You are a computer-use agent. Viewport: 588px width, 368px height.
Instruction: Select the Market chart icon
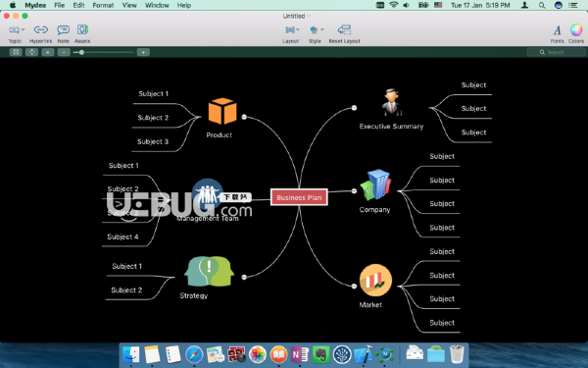pyautogui.click(x=375, y=280)
